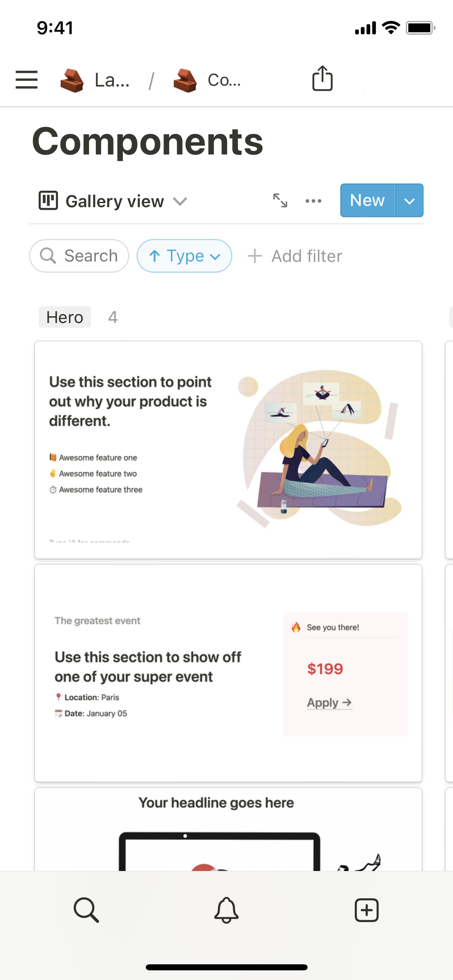Open the Type sort dropdown

184,256
